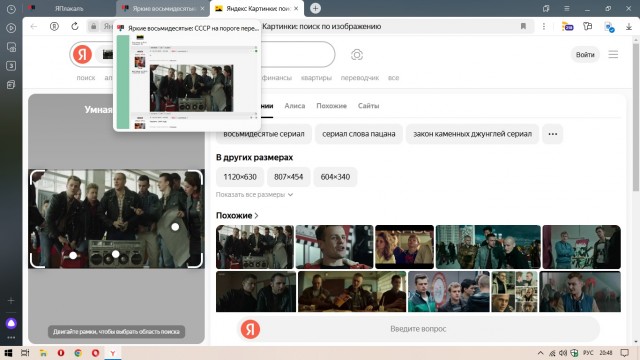Add a sidebar item with the plus icon
Viewport: 640px width, 360px height.
click(x=11, y=300)
